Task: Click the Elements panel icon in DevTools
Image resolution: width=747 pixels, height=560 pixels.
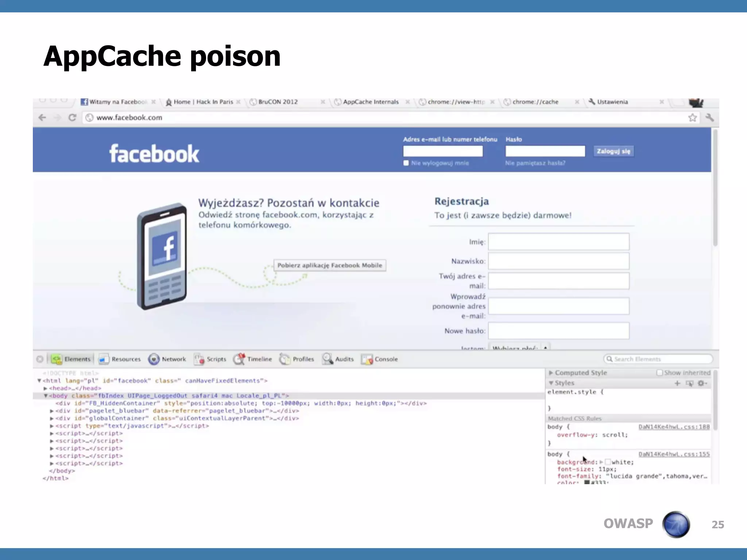Action: 57,359
